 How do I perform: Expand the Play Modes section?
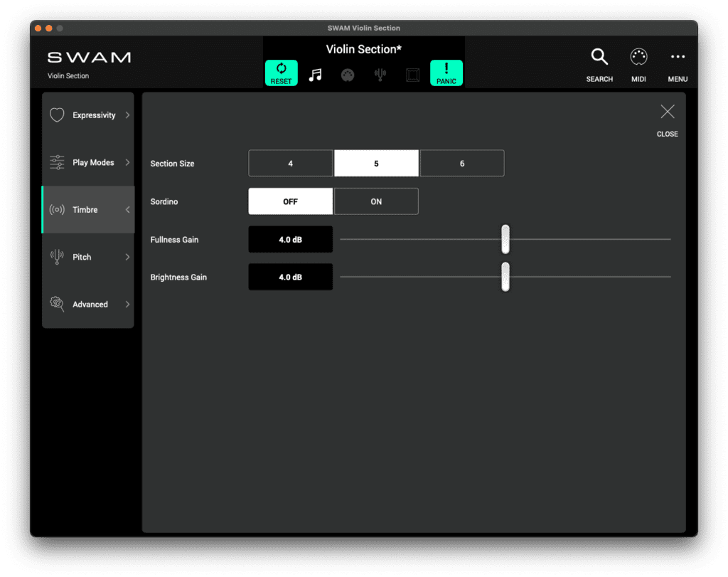(x=87, y=162)
